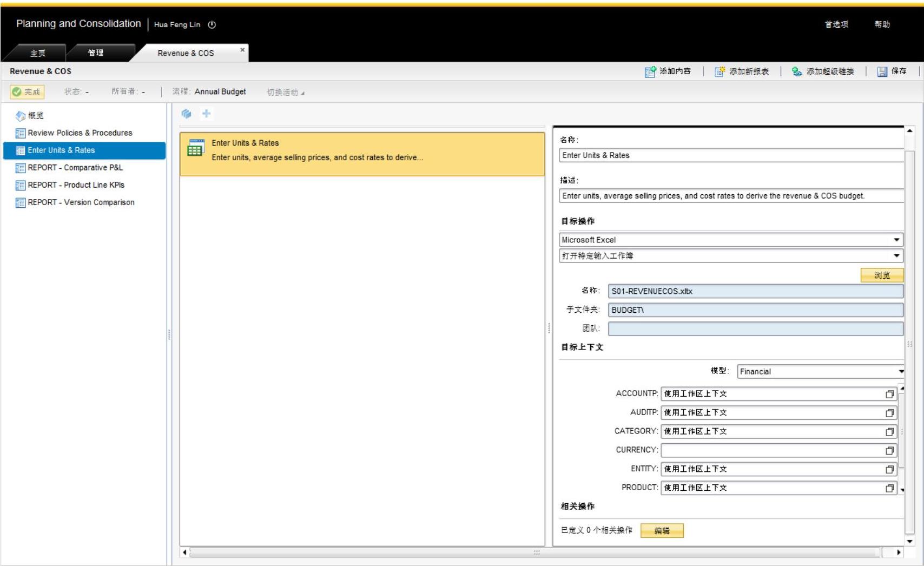Click the 保存 save disk icon
924x566 pixels.
pyautogui.click(x=882, y=71)
